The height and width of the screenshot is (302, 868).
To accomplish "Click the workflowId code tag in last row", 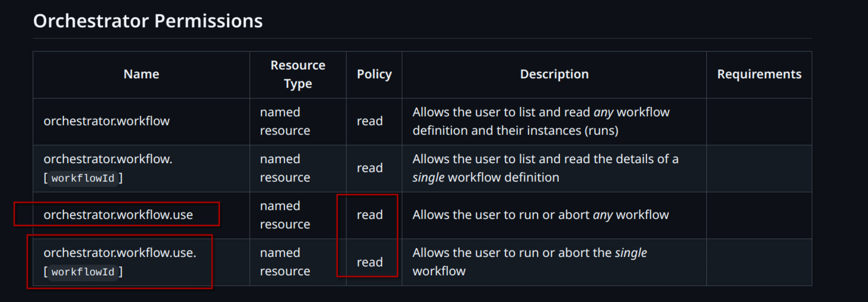I will 83,272.
